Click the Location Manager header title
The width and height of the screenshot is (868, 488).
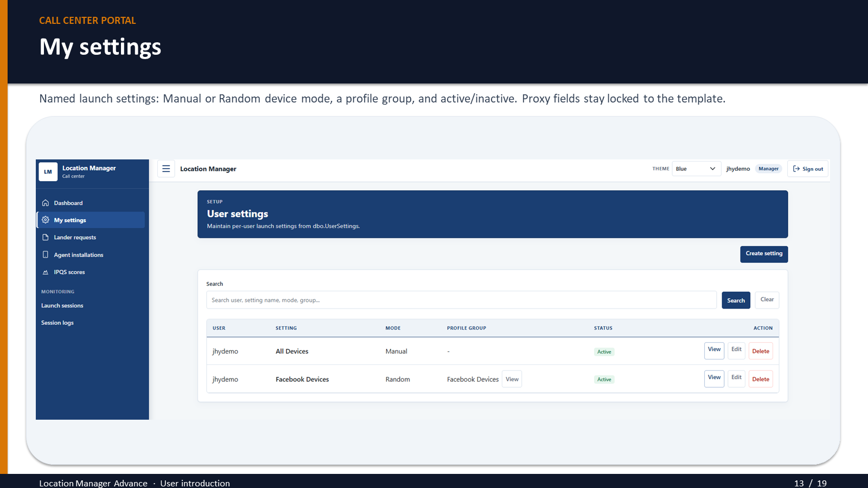tap(208, 169)
